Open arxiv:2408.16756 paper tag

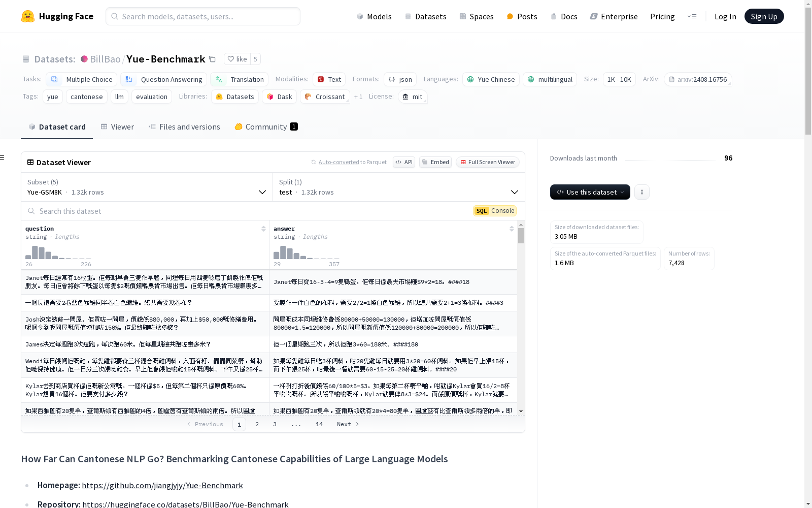tap(698, 79)
